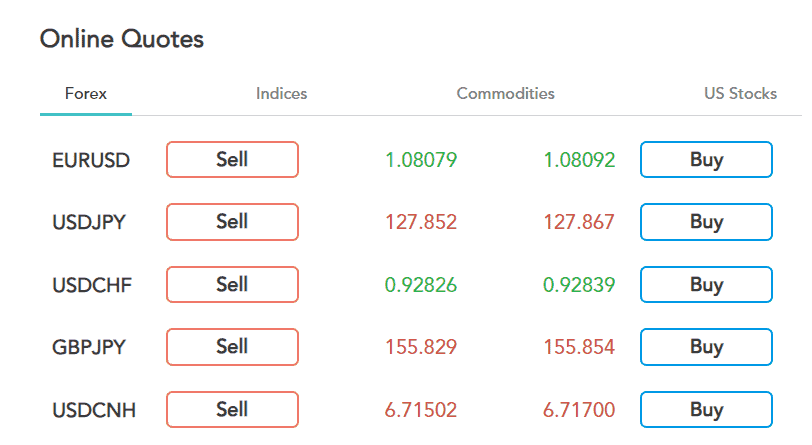This screenshot has width=812, height=445.
Task: Switch to the Indices tab
Action: pyautogui.click(x=281, y=94)
